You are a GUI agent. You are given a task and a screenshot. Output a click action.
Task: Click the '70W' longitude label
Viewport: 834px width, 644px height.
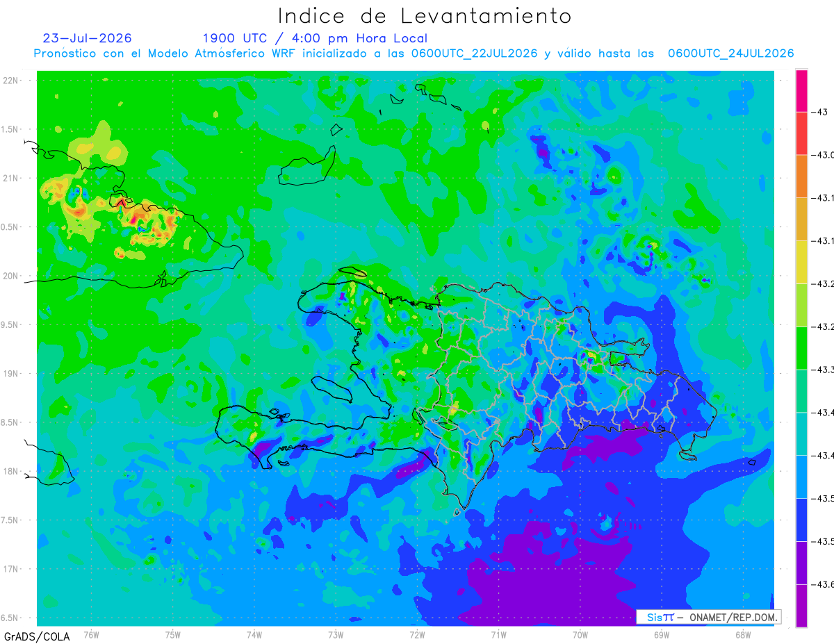pos(580,634)
